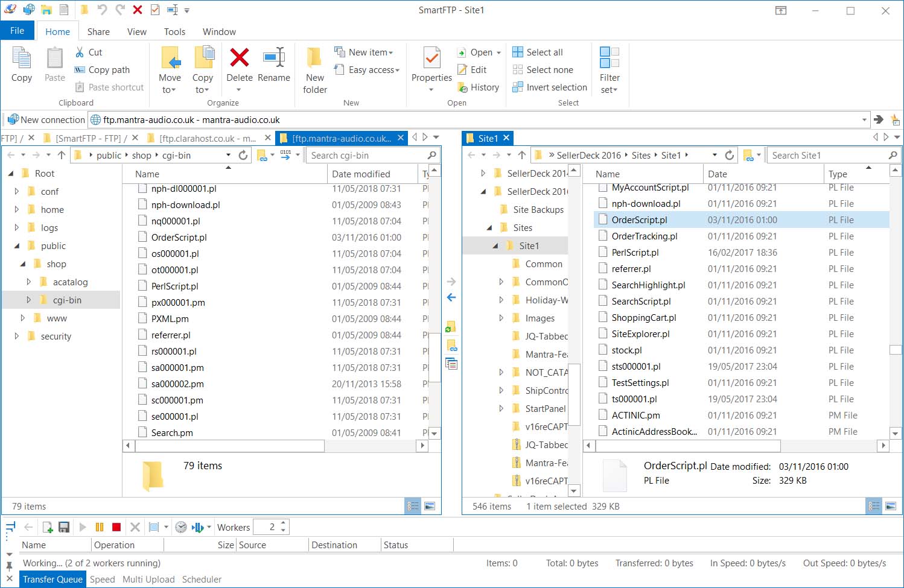Toggle the pin on Transfer Queue panel

point(9,566)
